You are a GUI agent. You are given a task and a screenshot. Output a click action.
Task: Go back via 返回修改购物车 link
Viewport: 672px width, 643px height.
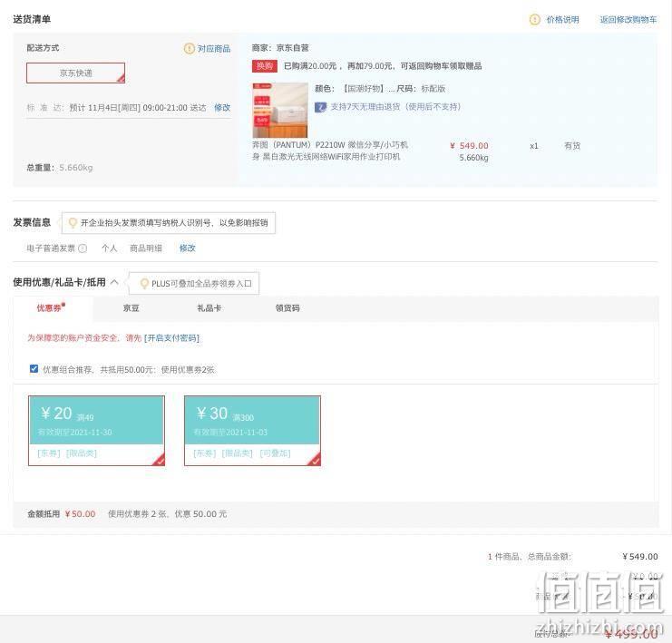coord(628,20)
